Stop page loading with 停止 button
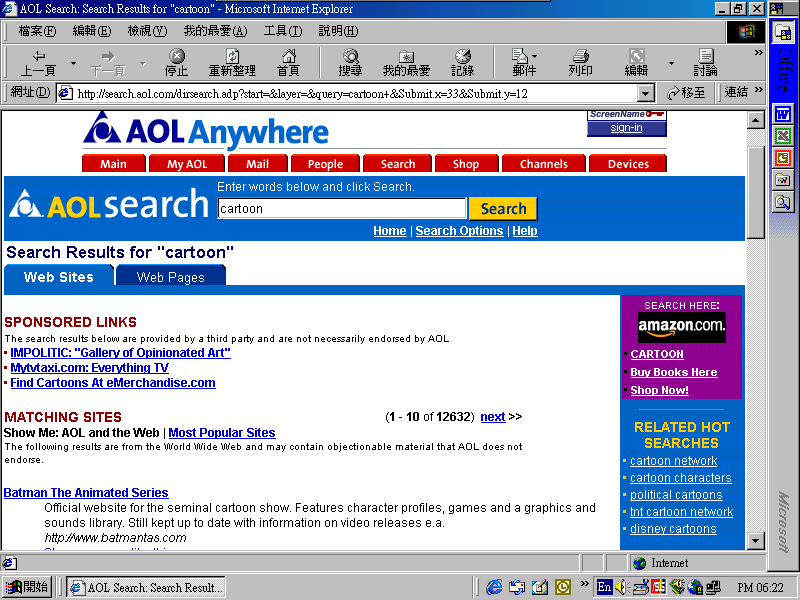The width and height of the screenshot is (800, 600). pyautogui.click(x=177, y=63)
